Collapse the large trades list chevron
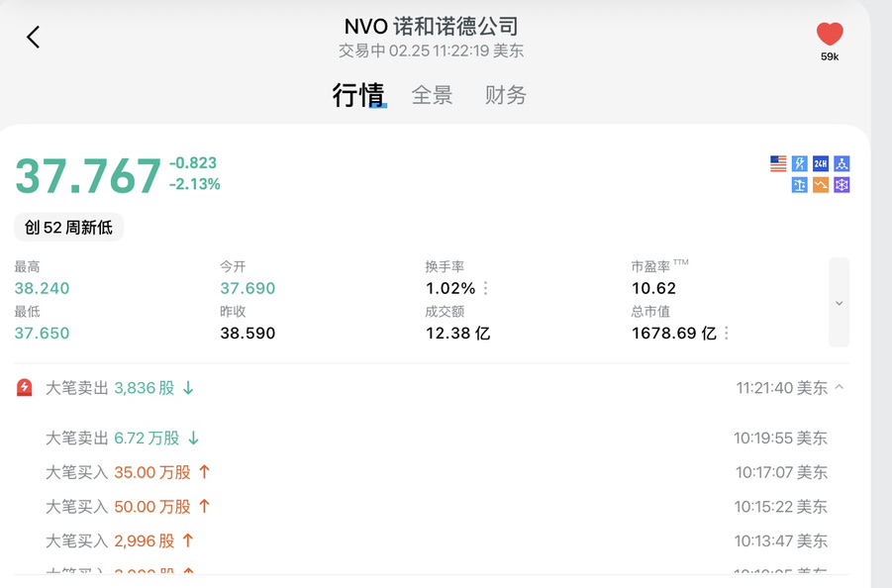Image resolution: width=892 pixels, height=588 pixels. tap(840, 388)
